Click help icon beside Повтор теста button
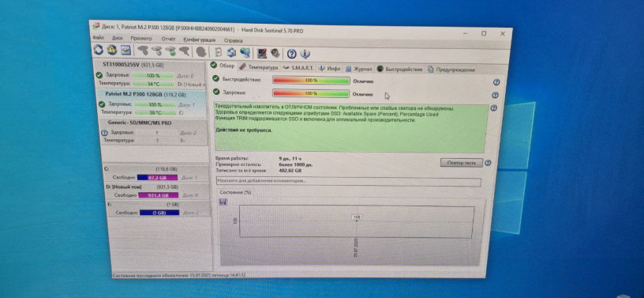Viewport: 644px width, 298px height. tap(488, 163)
